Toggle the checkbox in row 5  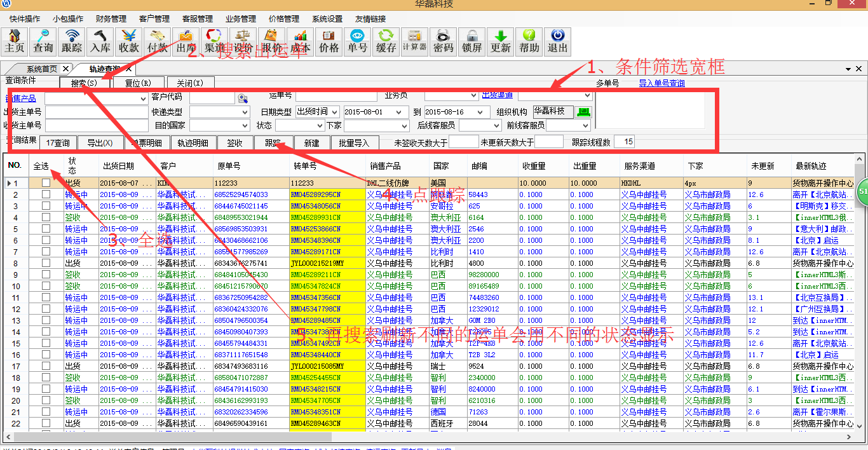(46, 229)
